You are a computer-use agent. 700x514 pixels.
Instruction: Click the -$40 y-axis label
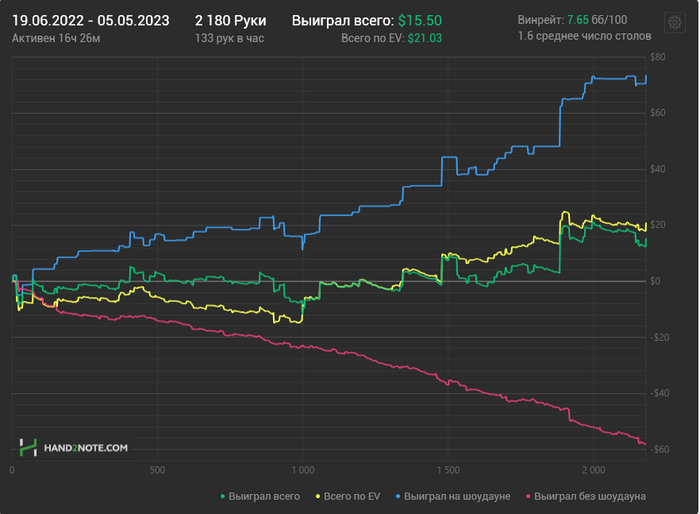[x=659, y=393]
